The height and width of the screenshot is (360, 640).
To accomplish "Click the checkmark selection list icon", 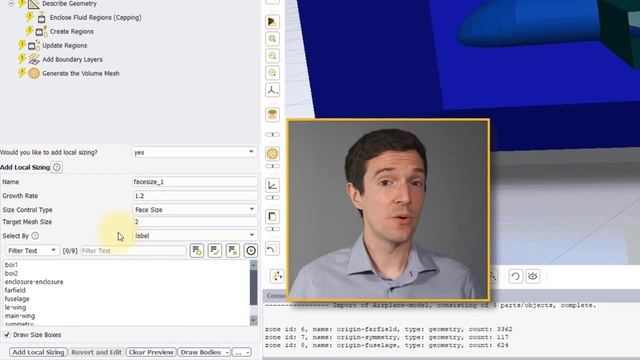I will click(x=215, y=251).
